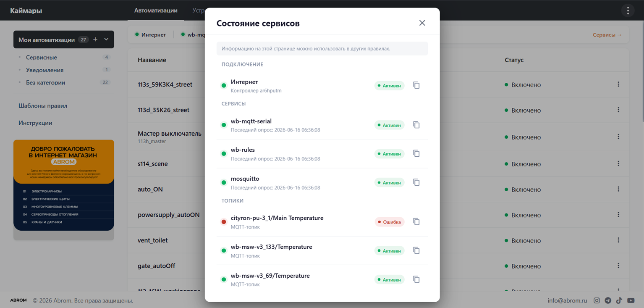Copy wb-msw-v3_133/Temperature topic info

coord(416,250)
